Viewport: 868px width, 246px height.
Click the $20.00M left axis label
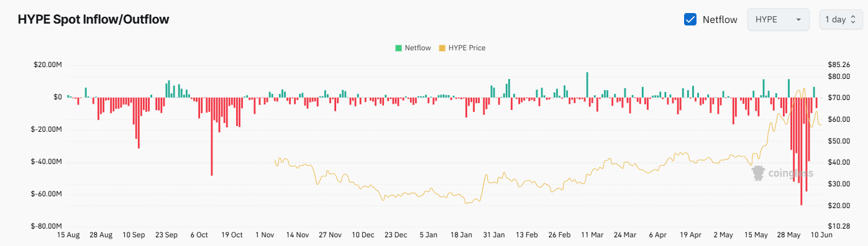click(x=47, y=65)
